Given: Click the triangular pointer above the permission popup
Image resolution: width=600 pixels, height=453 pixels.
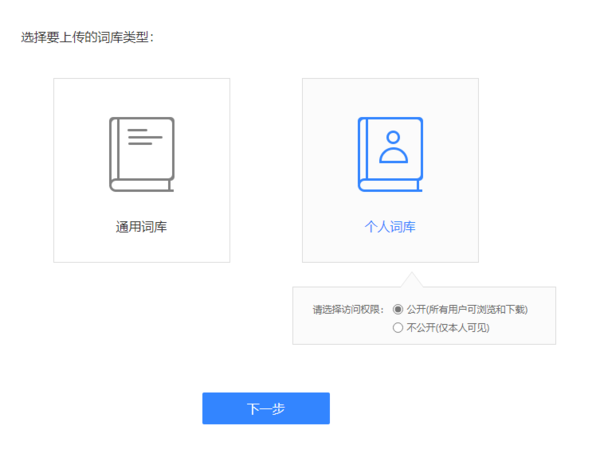Looking at the screenshot, I should point(410,281).
